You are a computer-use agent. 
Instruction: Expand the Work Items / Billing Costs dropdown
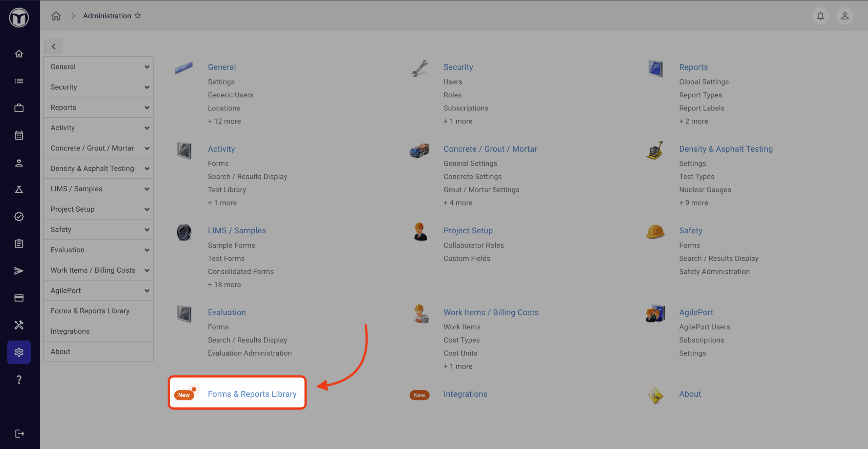pyautogui.click(x=147, y=270)
